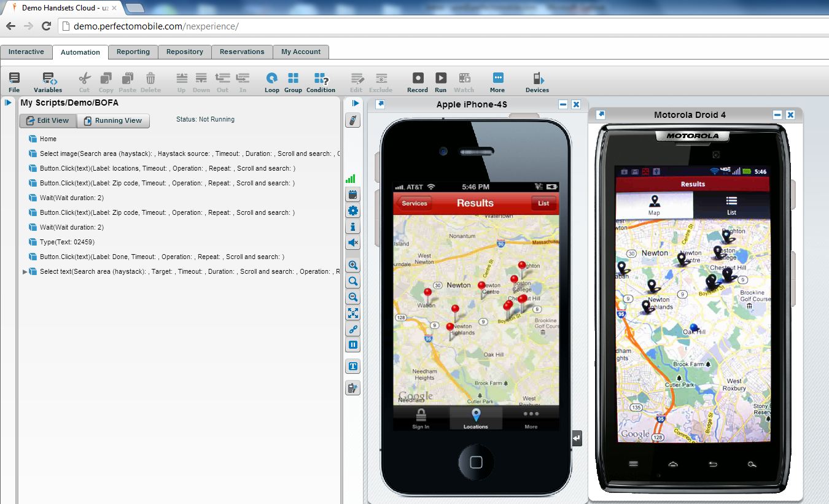Click the Watch toolbar icon
Viewport: 829px width, 504px height.
(464, 78)
